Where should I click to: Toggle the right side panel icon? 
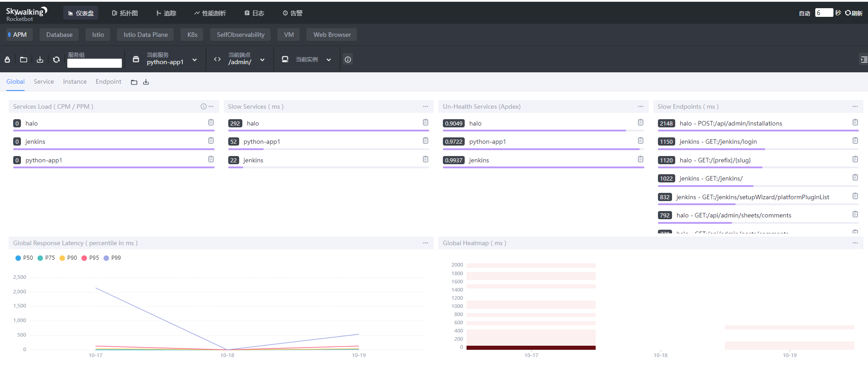pyautogui.click(x=863, y=60)
